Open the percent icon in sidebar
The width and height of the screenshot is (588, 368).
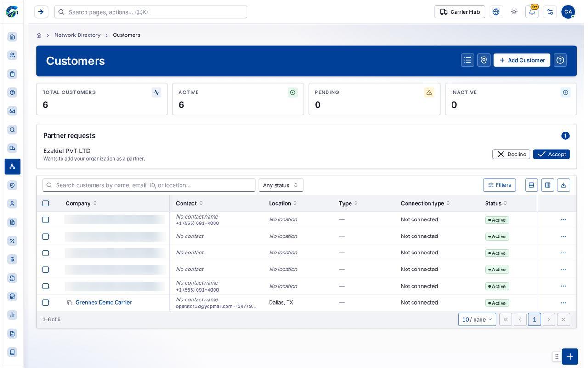(12, 241)
